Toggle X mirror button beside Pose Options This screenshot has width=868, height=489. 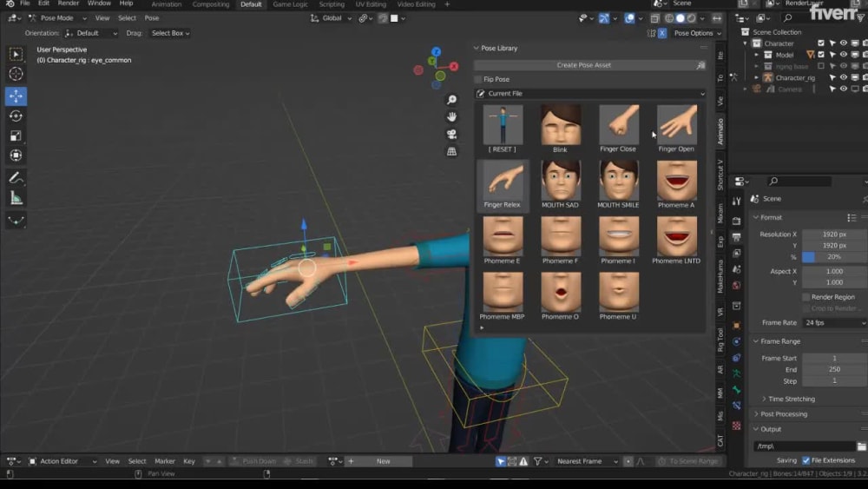tap(661, 33)
